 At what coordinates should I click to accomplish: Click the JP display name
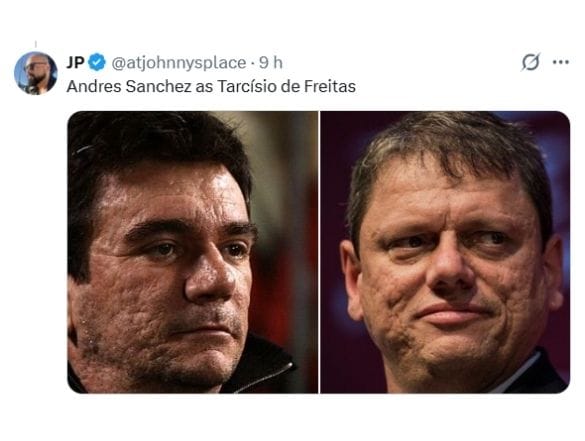coord(76,62)
